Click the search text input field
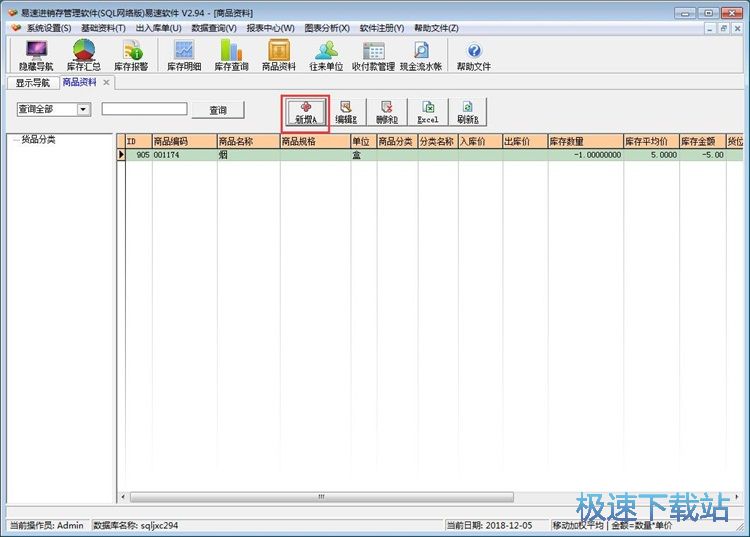Viewport: 750px width, 537px height. point(144,109)
